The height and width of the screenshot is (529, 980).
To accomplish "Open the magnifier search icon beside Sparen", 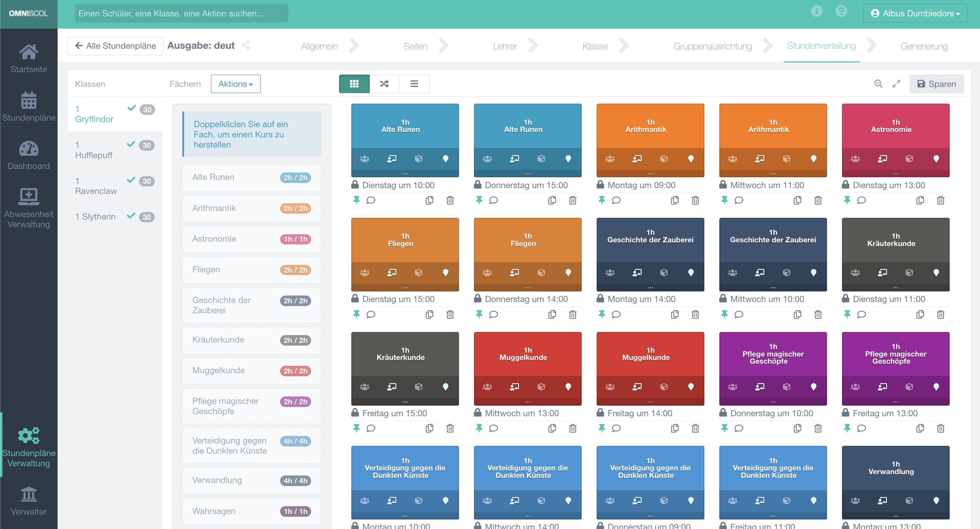I will 878,84.
